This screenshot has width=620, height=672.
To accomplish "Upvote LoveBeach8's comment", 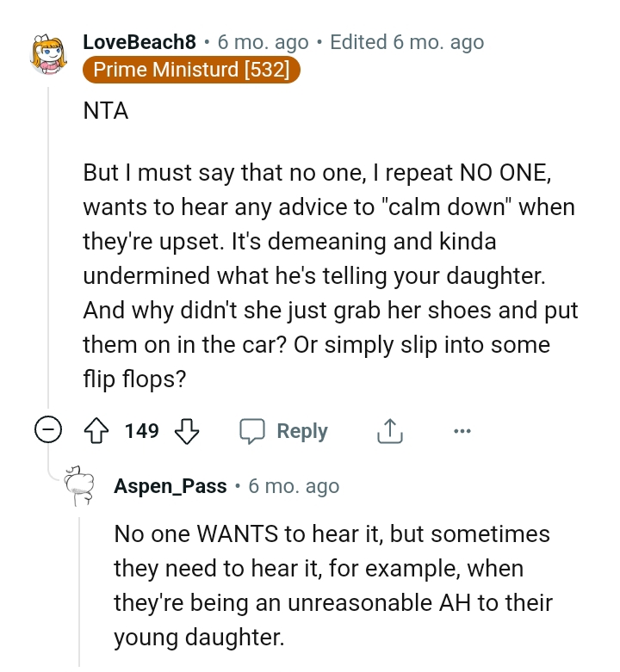I will (96, 431).
